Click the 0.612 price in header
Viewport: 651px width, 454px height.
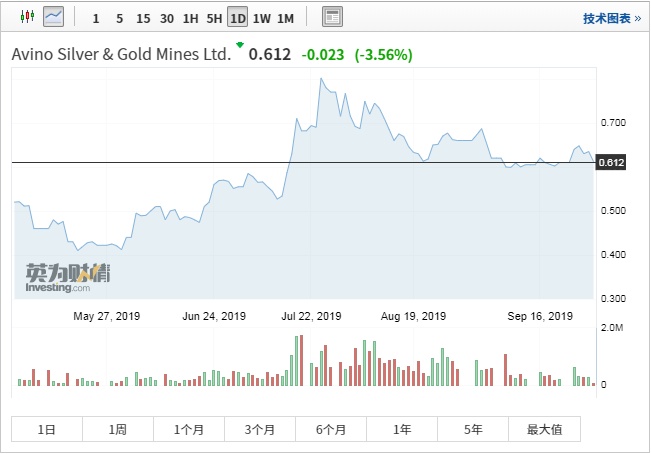pos(270,54)
